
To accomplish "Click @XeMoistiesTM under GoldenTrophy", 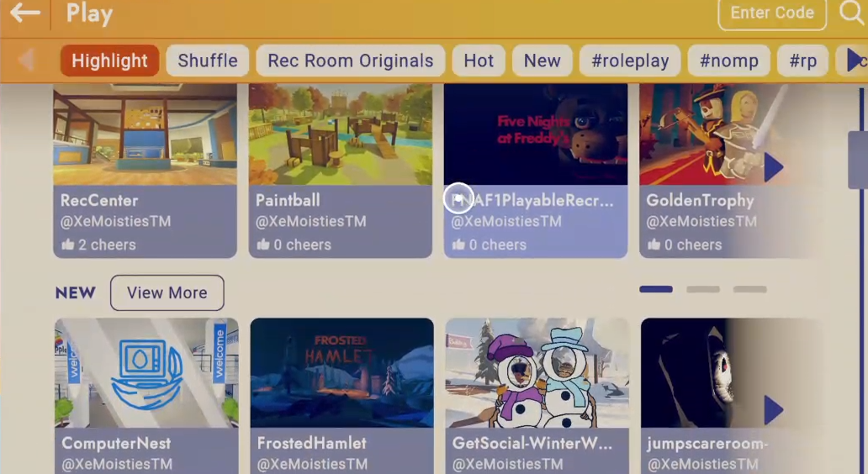I will tap(701, 221).
